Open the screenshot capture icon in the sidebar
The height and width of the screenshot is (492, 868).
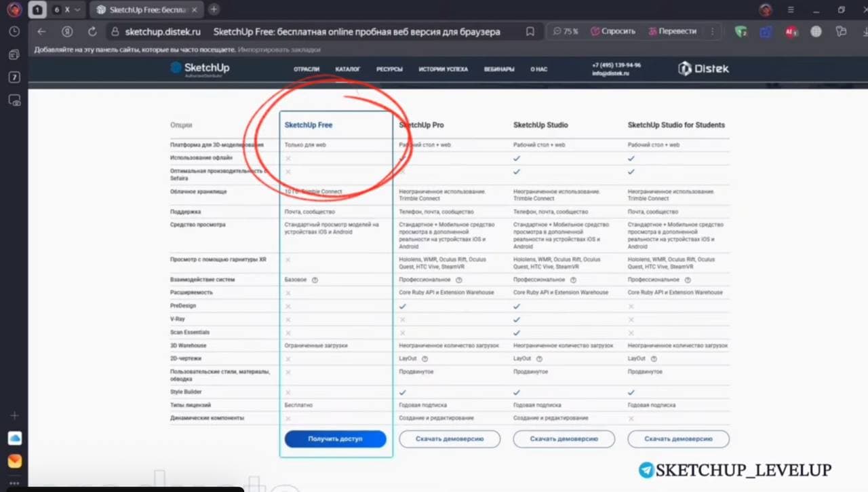14,100
